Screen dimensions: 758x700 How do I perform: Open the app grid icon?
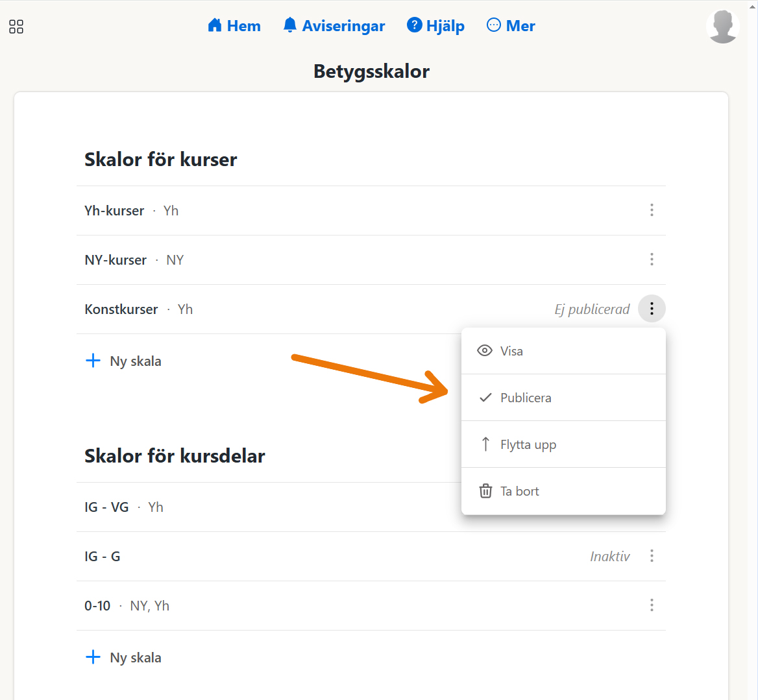[x=16, y=27]
